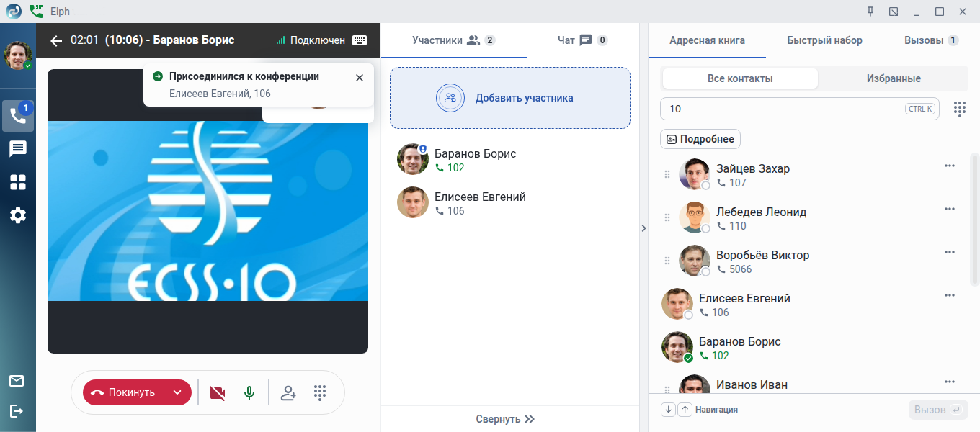Click the contact search field
980x432 pixels.
point(800,109)
